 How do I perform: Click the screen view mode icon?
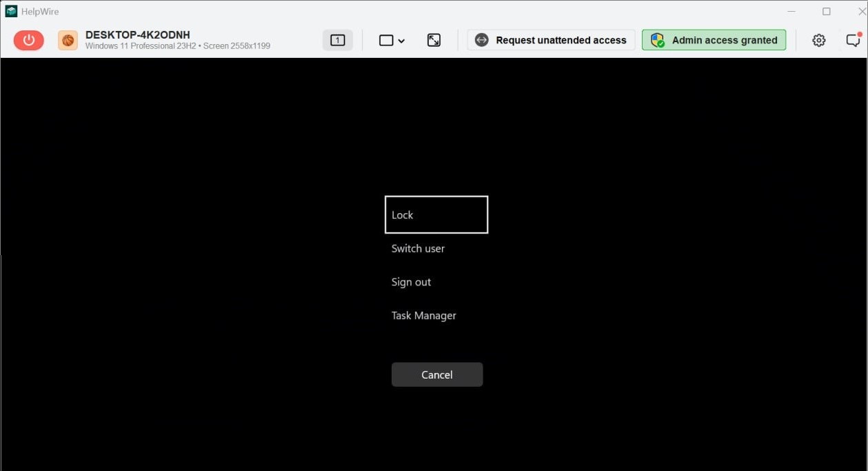pyautogui.click(x=385, y=39)
